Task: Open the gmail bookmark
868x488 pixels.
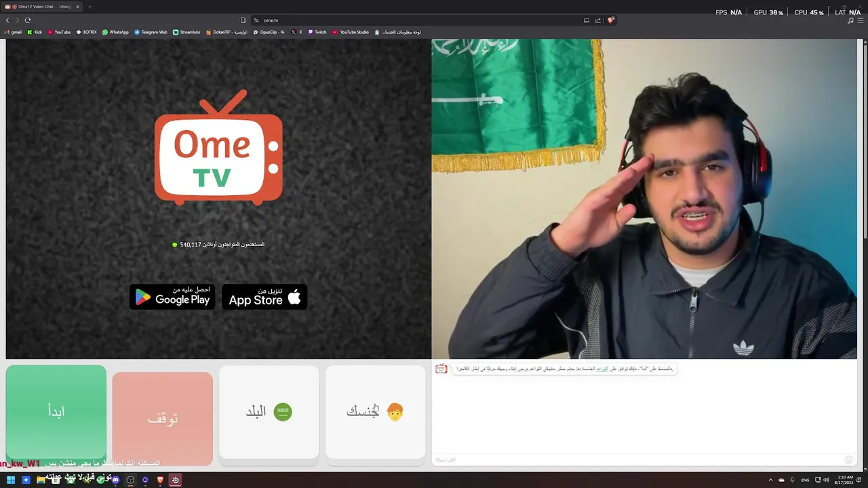Action: (x=13, y=32)
